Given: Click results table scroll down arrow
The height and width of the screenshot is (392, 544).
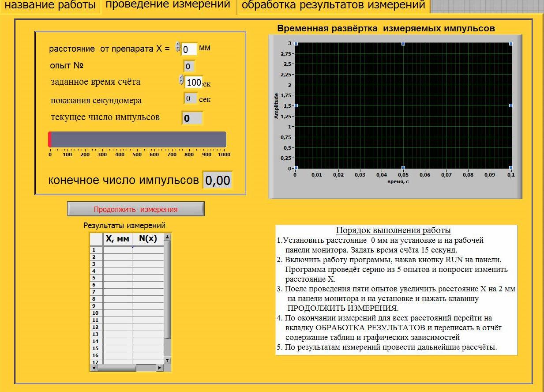Looking at the screenshot, I should coord(167,360).
